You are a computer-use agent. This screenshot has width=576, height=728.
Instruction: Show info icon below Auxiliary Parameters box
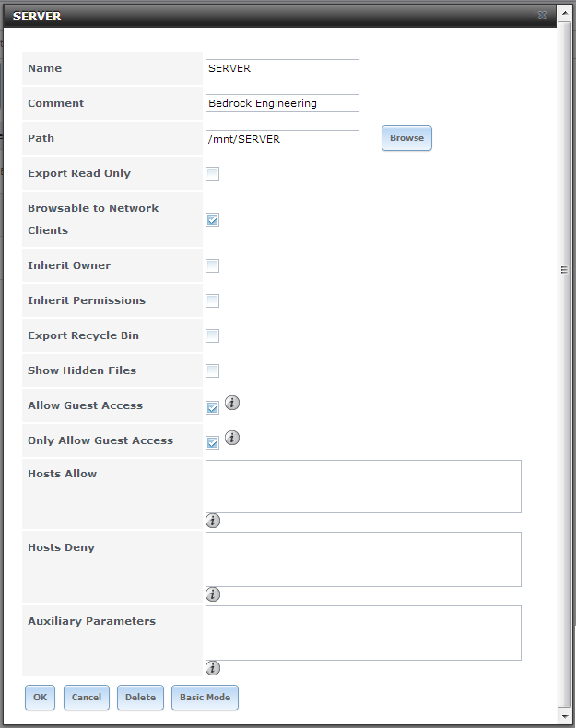213,668
